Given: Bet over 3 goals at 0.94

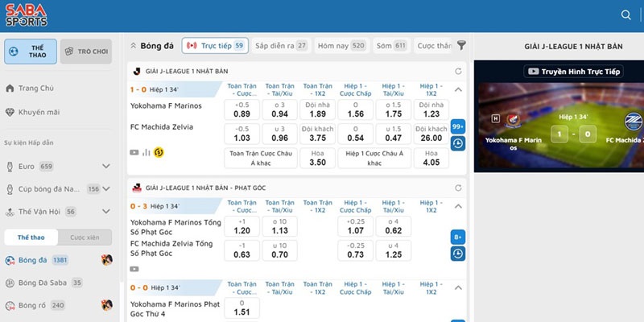Looking at the screenshot, I should [x=279, y=109].
